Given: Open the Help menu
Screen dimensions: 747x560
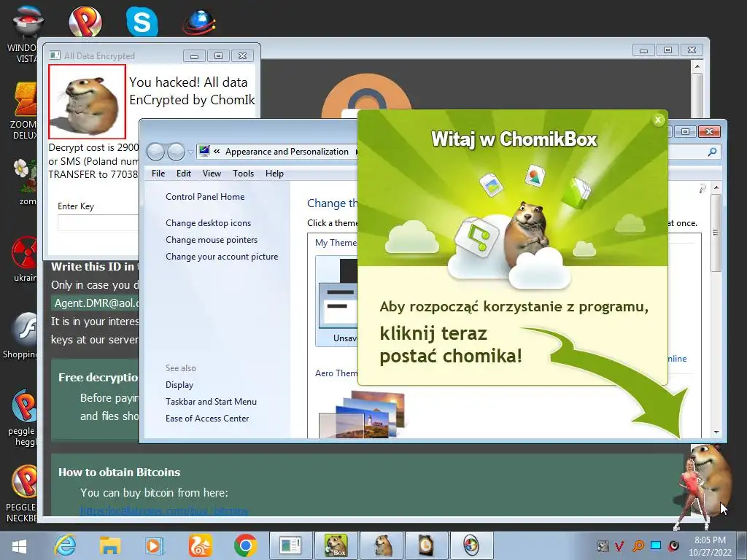Looking at the screenshot, I should [274, 174].
